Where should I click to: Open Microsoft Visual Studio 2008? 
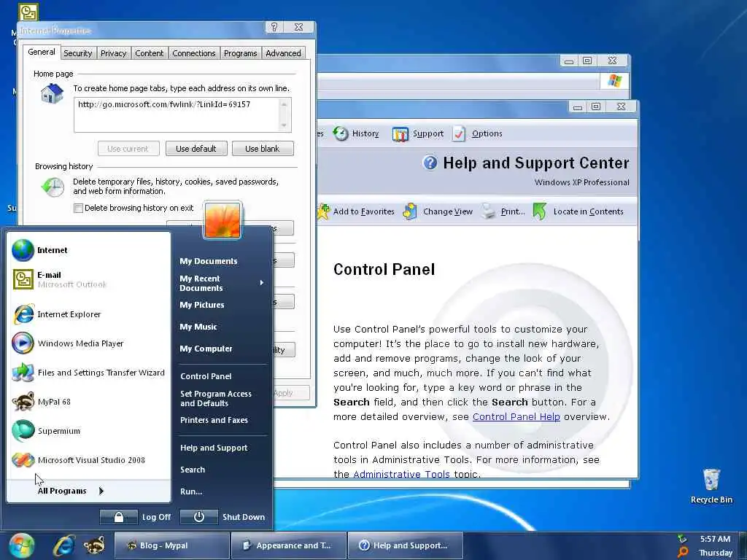[88, 460]
